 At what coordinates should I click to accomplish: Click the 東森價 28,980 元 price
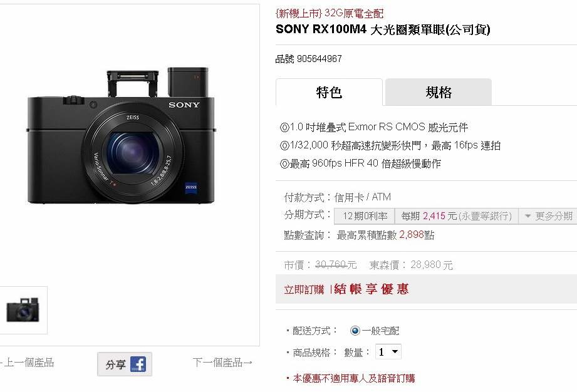[x=411, y=265]
